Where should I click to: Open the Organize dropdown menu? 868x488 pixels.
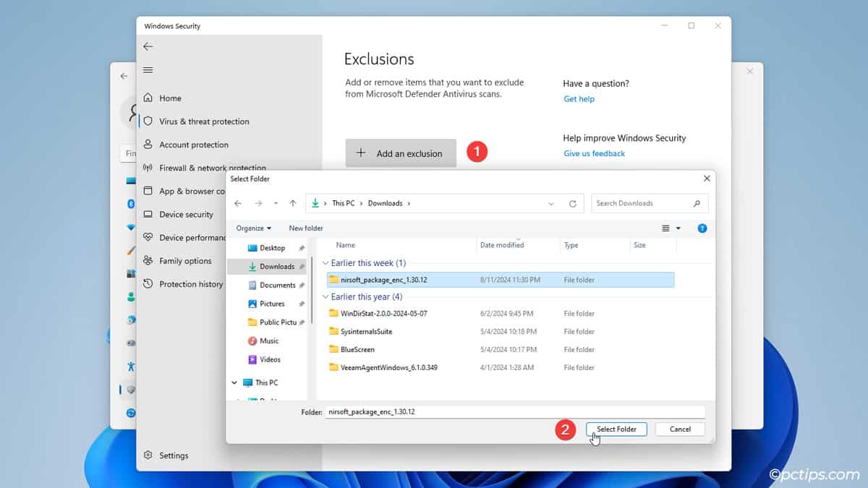[253, 228]
